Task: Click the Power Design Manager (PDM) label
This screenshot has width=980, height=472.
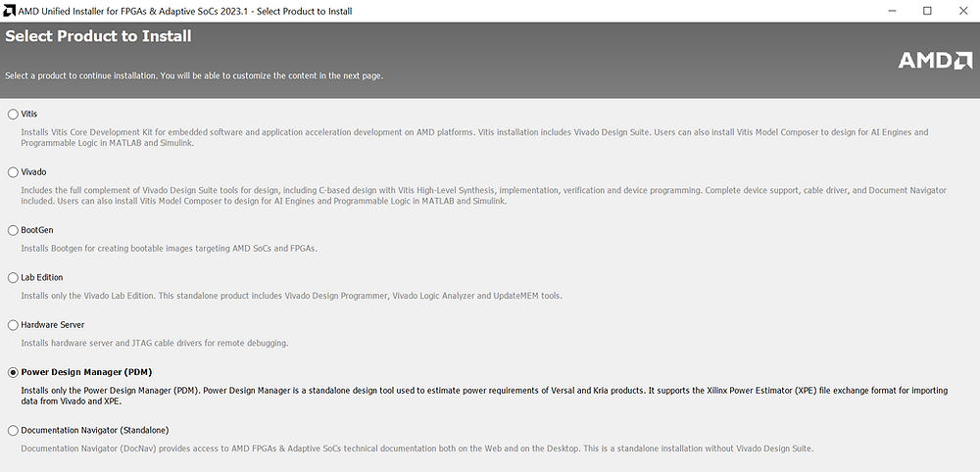Action: [x=86, y=372]
